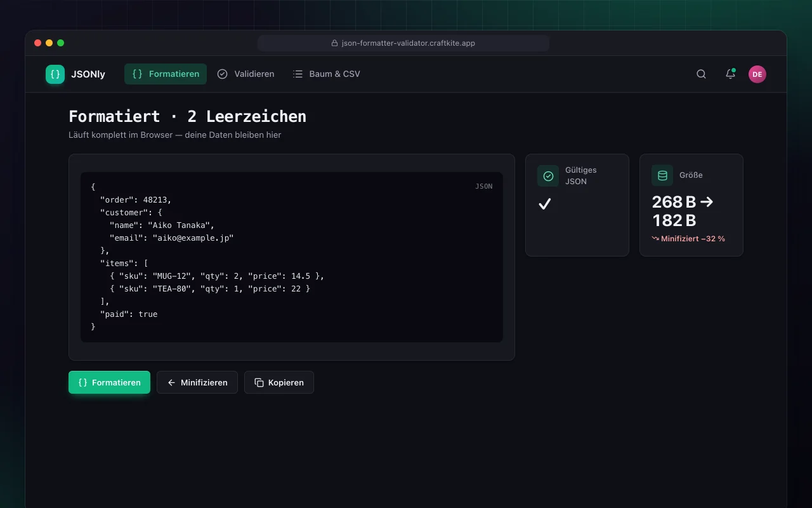Image resolution: width=812 pixels, height=508 pixels.
Task: Click the Minifizieren button
Action: coord(197,382)
